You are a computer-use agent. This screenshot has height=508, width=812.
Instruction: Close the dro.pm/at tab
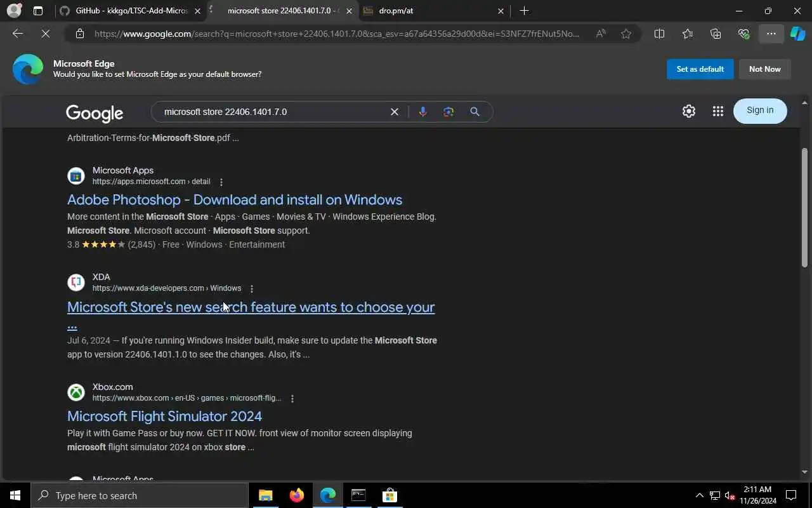501,11
